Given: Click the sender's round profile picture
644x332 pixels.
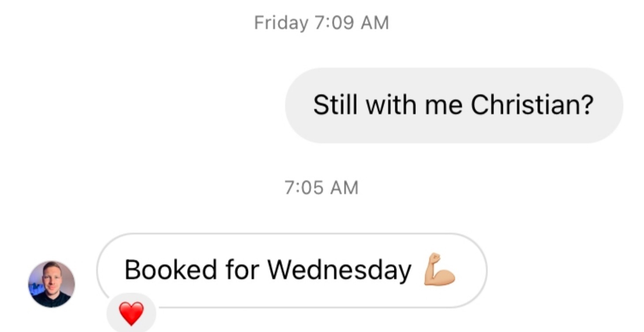Looking at the screenshot, I should [x=52, y=284].
